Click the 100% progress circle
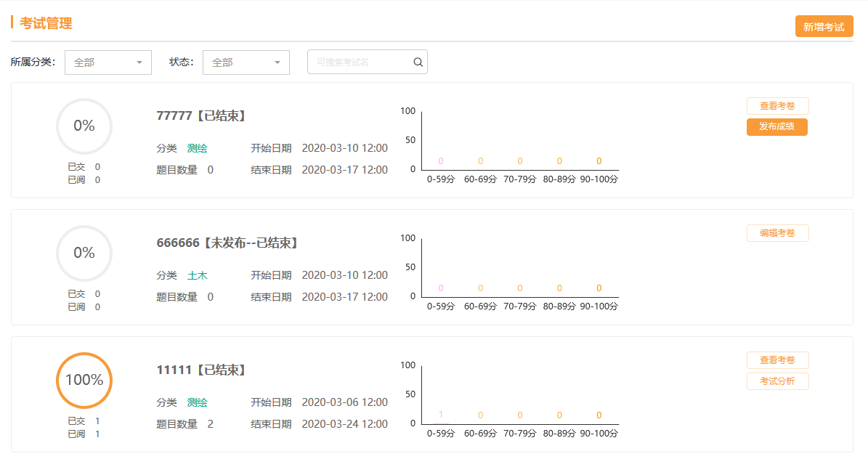This screenshot has width=868, height=459. [84, 380]
